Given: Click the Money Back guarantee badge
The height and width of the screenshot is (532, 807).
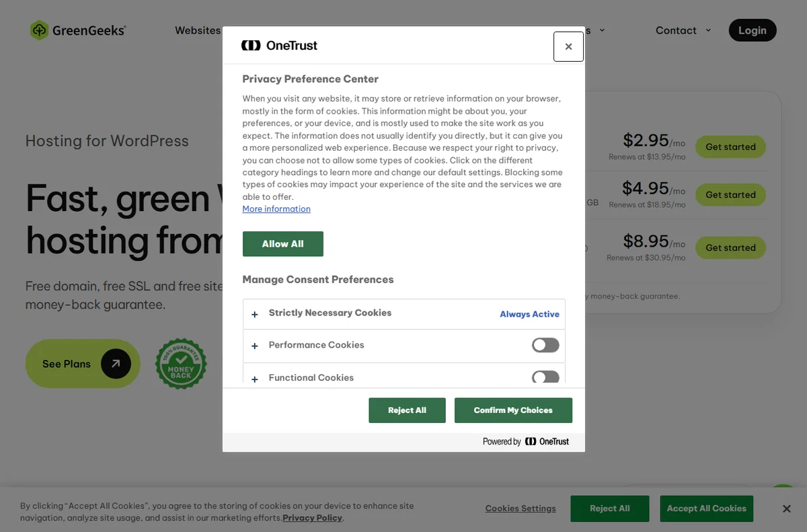Looking at the screenshot, I should [181, 364].
